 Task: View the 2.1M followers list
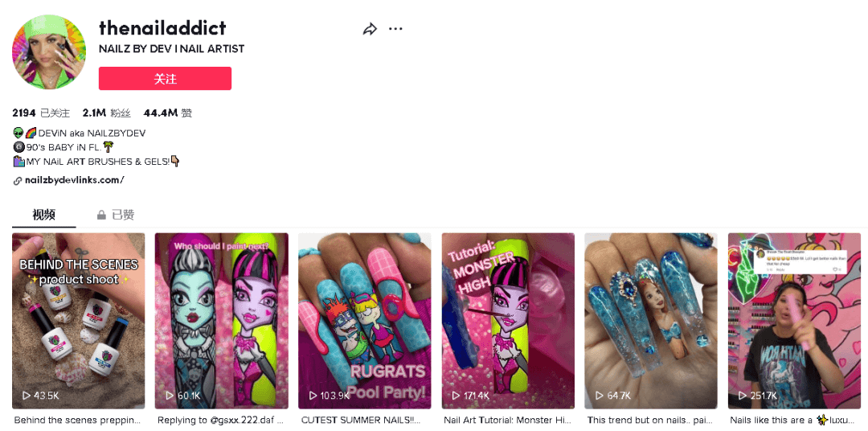click(107, 113)
